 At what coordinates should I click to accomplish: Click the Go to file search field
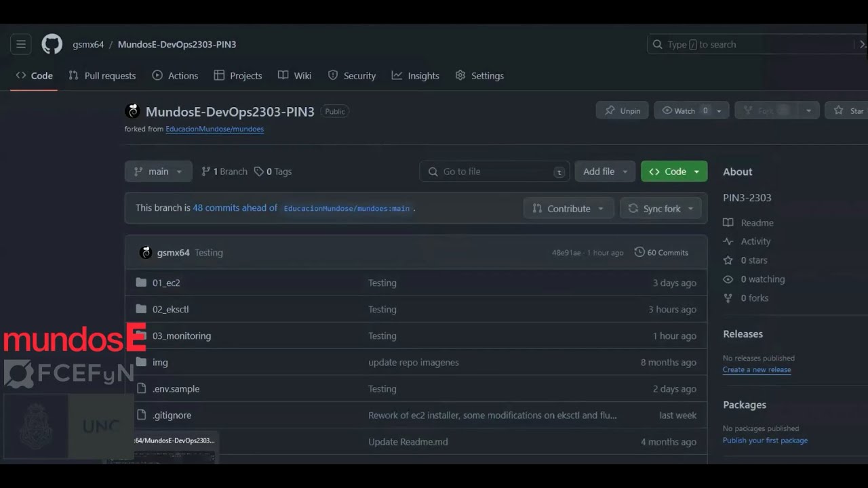494,171
